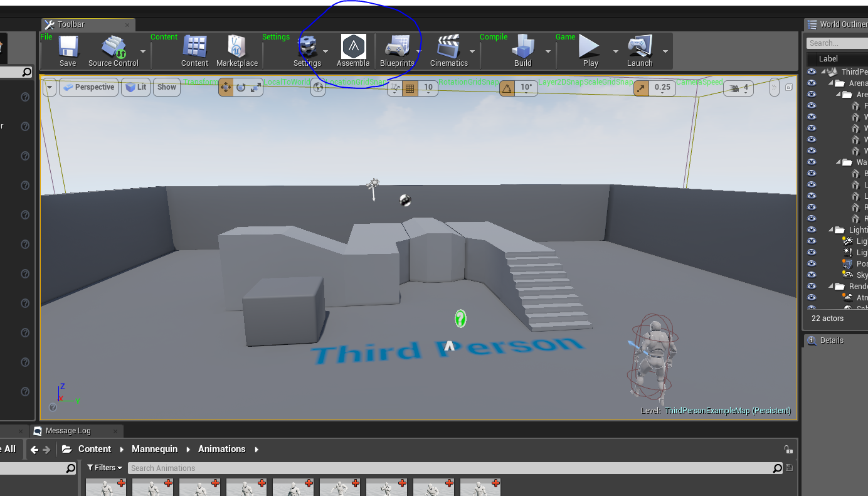Open the Perspective view mode menu
The height and width of the screenshot is (496, 868).
(x=88, y=87)
